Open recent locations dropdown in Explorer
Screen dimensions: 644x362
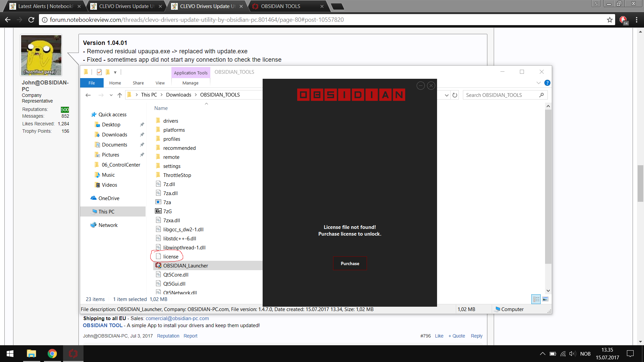tap(111, 95)
